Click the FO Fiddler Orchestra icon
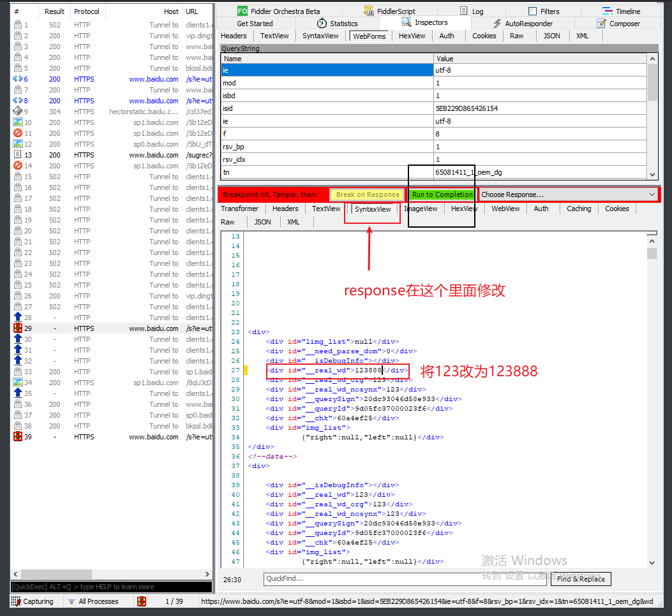The height and width of the screenshot is (616, 672). (242, 11)
